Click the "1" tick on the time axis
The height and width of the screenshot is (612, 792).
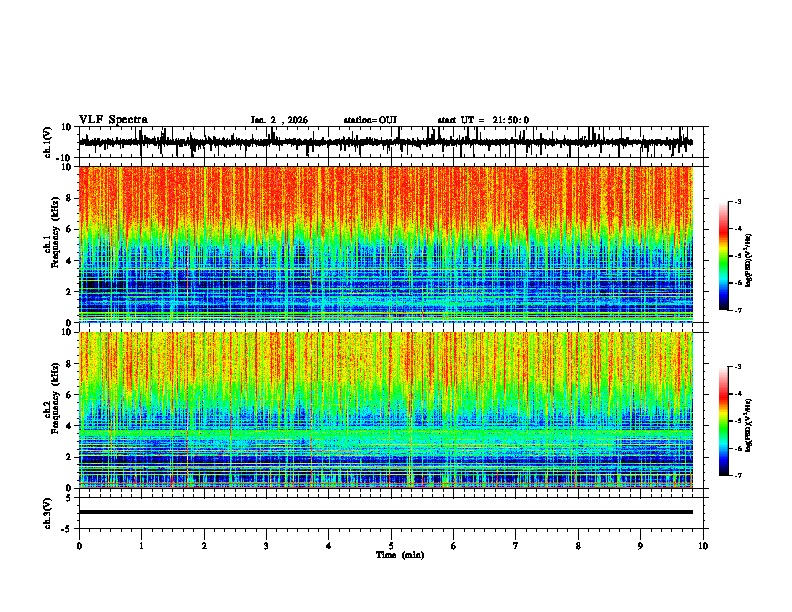pos(141,546)
